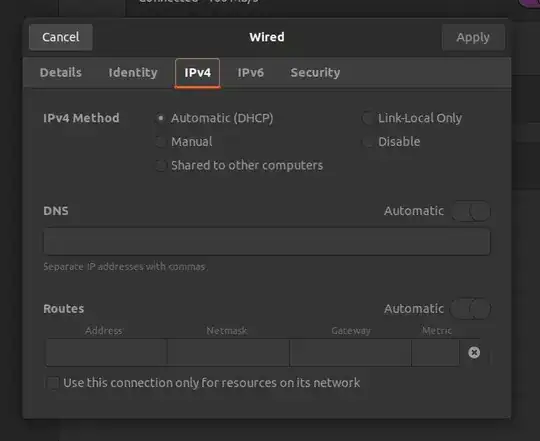Click the DNS addresses input field

pyautogui.click(x=267, y=241)
